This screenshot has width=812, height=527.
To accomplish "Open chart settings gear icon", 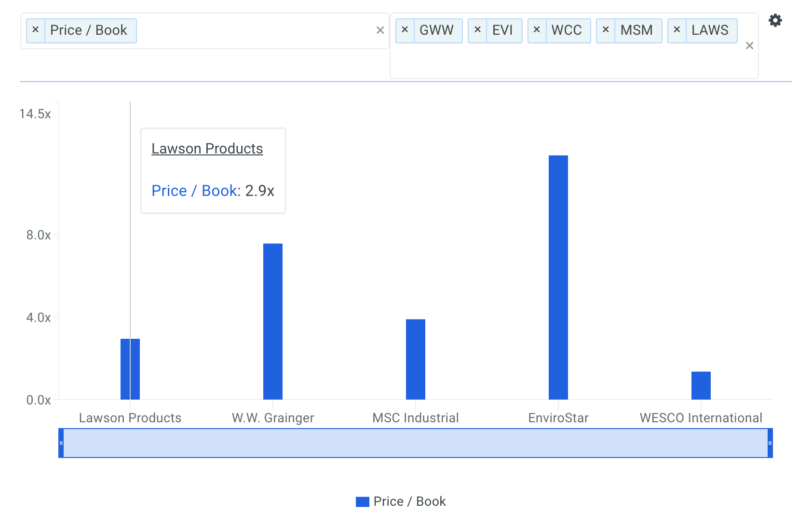I will click(775, 20).
